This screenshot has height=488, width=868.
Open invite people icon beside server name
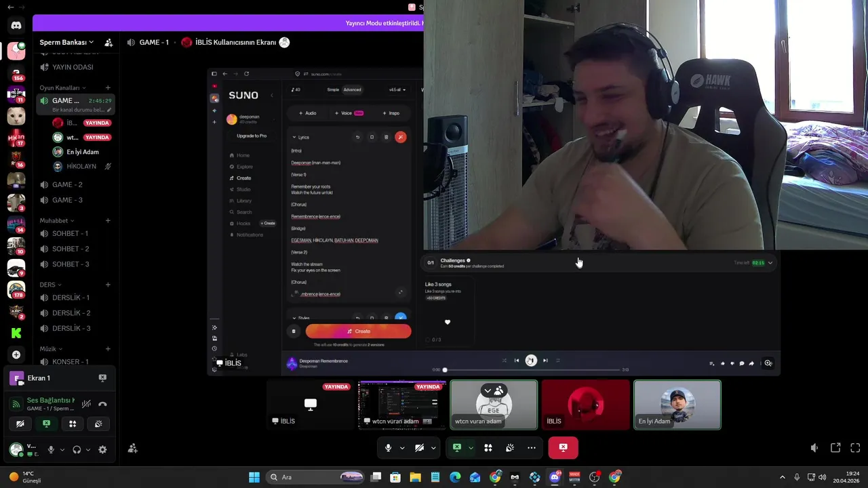[108, 42]
